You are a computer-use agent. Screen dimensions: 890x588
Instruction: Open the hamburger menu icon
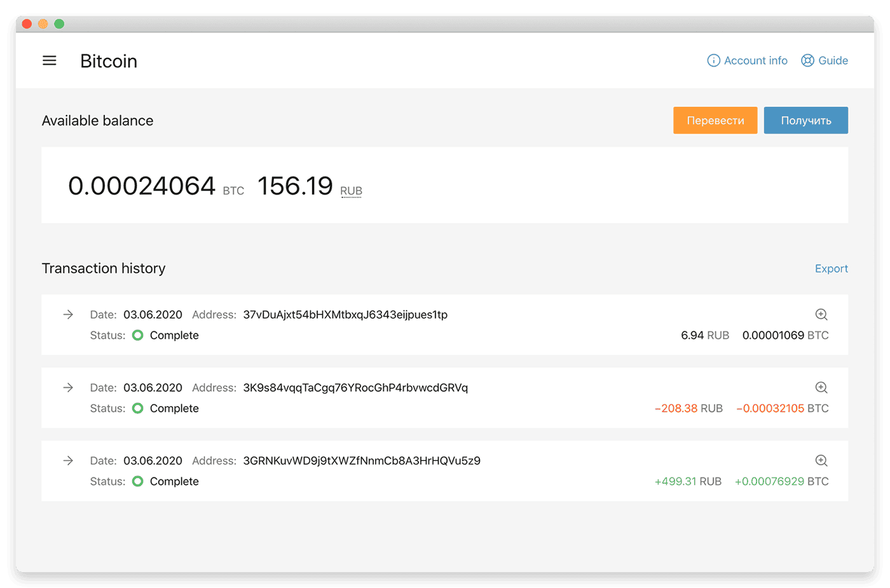click(x=50, y=60)
